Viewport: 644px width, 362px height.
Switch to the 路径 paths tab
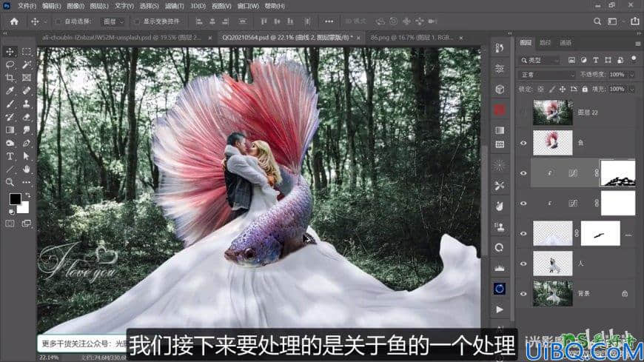(546, 43)
